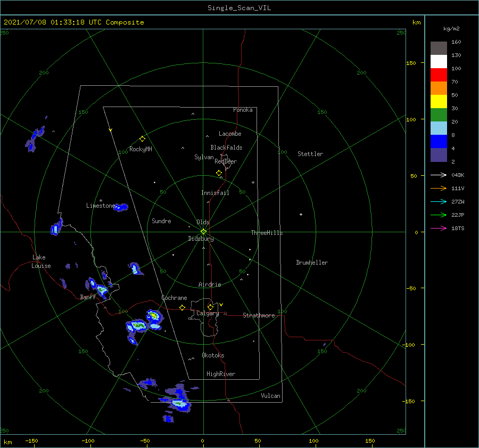Pick the green 20-30 legend swatch
Screen dimensions: 479x448
(x=439, y=115)
